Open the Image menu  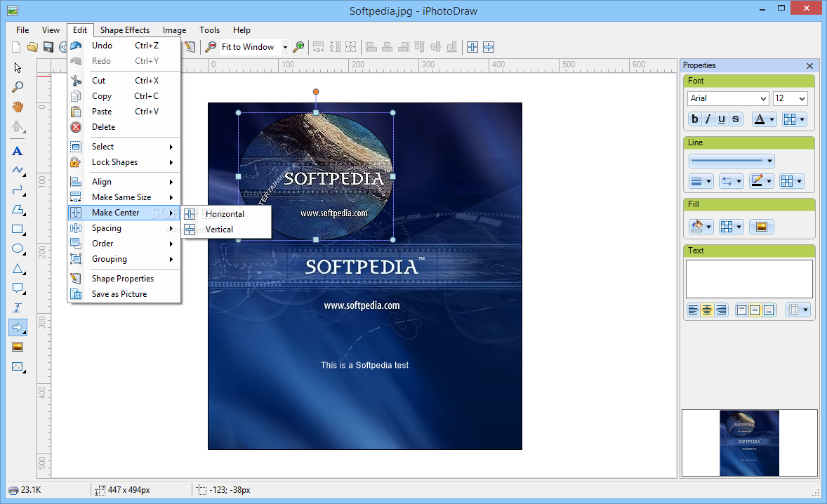pyautogui.click(x=174, y=30)
